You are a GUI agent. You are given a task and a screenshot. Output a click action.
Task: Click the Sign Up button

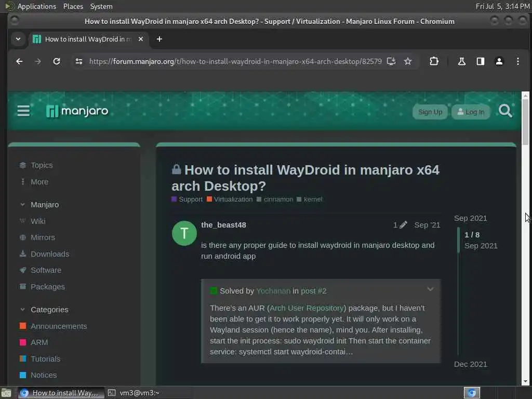point(430,112)
